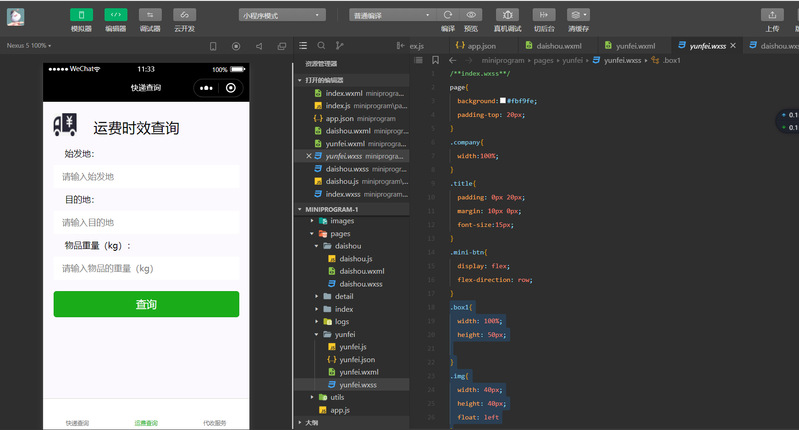
Task: Open the explorer list icon
Action: tap(303, 46)
